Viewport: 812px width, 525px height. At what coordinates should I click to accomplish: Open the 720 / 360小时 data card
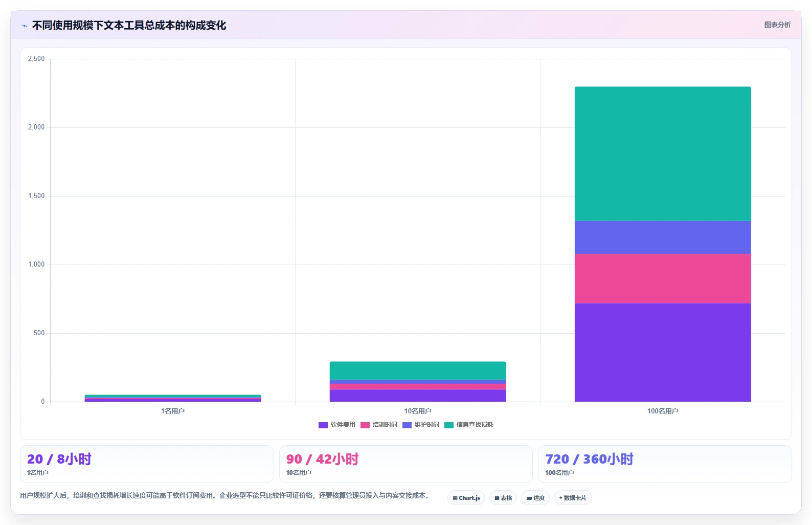point(665,464)
